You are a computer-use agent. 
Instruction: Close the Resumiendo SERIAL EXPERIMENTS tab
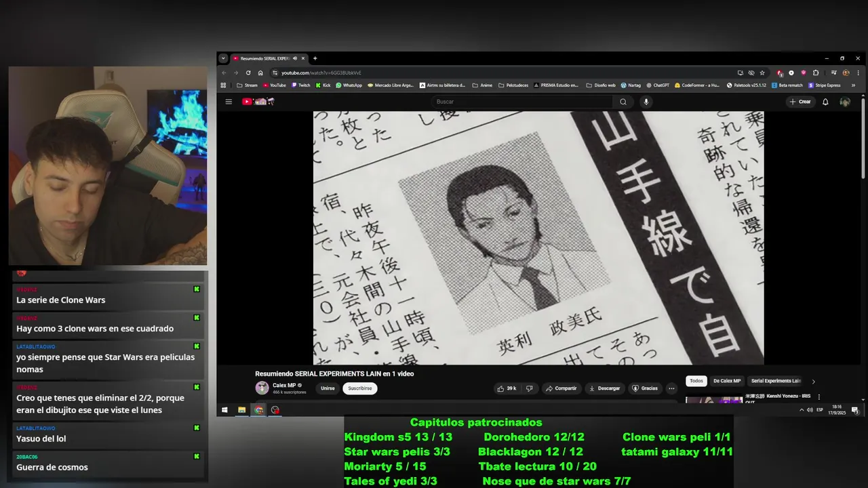coord(303,58)
